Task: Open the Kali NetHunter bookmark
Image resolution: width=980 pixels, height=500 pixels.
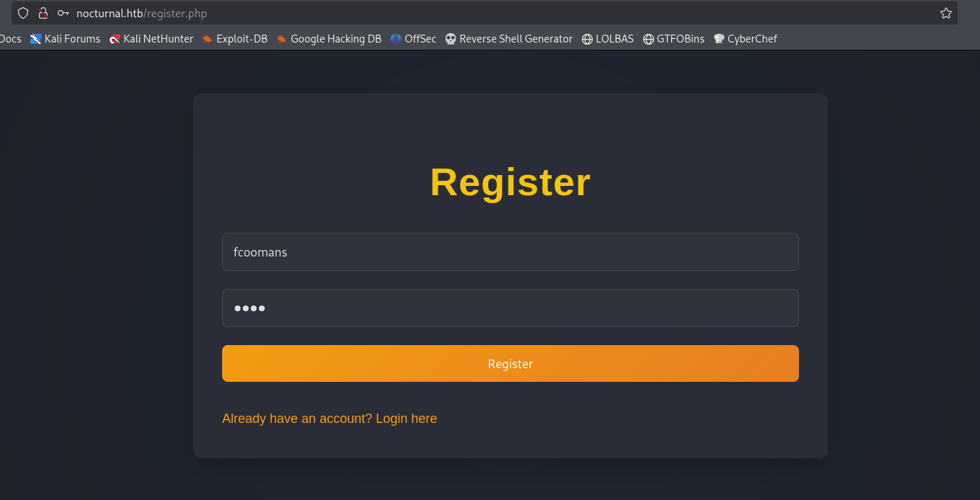Action: click(x=151, y=39)
